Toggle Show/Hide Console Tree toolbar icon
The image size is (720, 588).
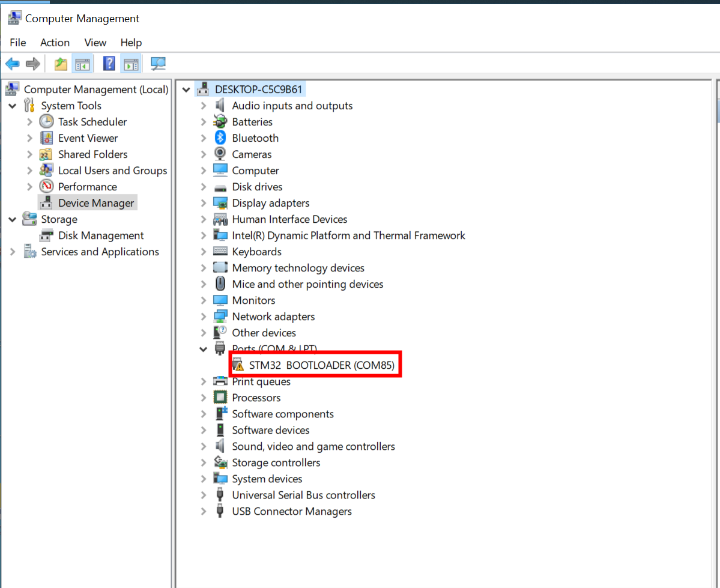tap(83, 64)
